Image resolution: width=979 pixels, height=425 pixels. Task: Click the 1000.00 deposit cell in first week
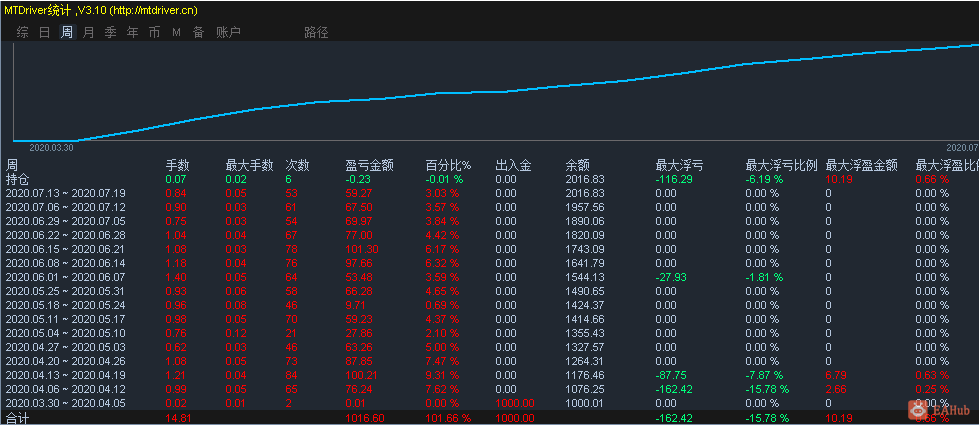pos(515,403)
